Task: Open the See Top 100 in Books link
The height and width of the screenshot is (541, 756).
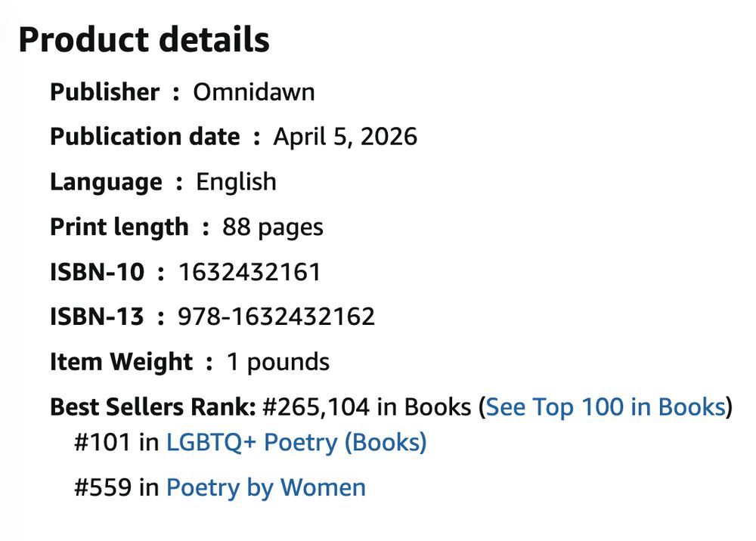Action: [x=606, y=407]
